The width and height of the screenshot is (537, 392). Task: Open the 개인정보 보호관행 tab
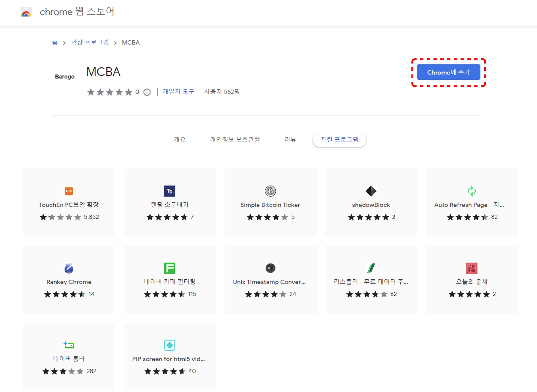click(x=235, y=139)
